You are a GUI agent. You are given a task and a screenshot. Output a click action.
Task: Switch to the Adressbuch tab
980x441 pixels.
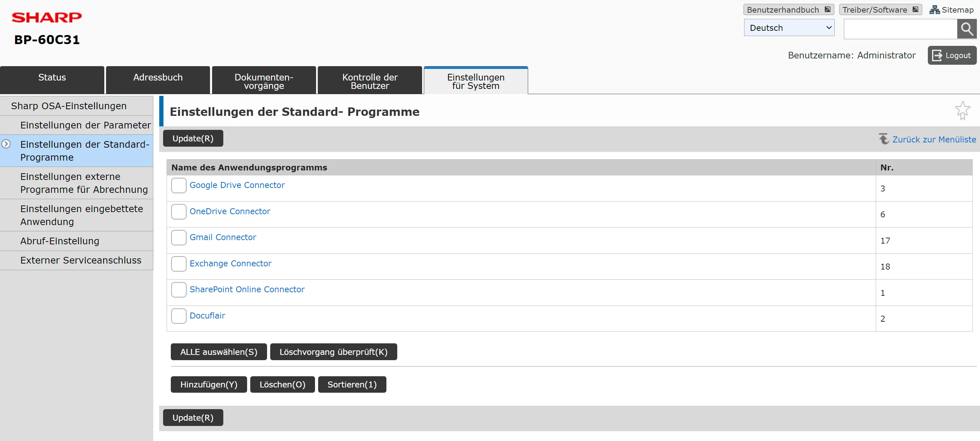click(x=157, y=78)
